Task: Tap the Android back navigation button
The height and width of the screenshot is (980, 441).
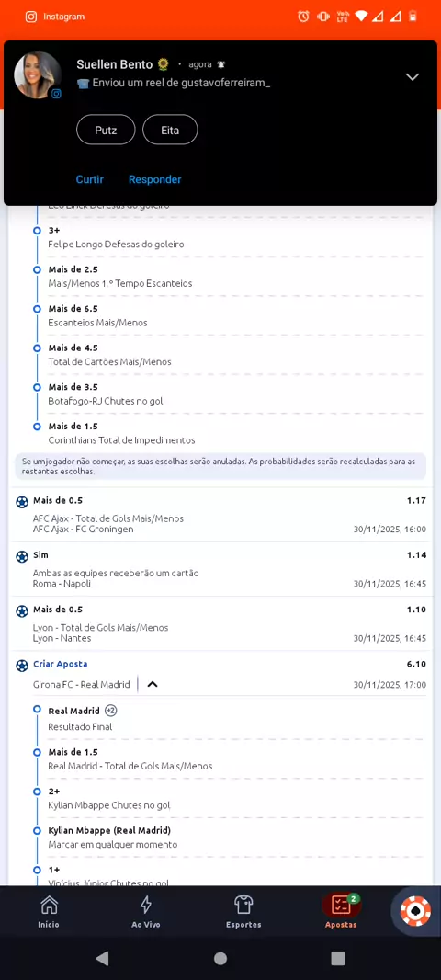Action: [x=102, y=958]
